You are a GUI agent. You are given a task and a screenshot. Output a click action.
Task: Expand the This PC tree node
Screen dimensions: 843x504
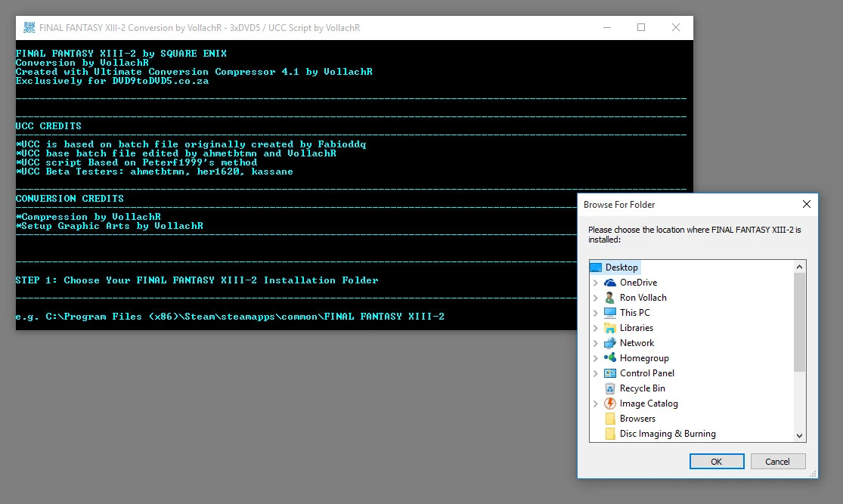click(x=595, y=313)
